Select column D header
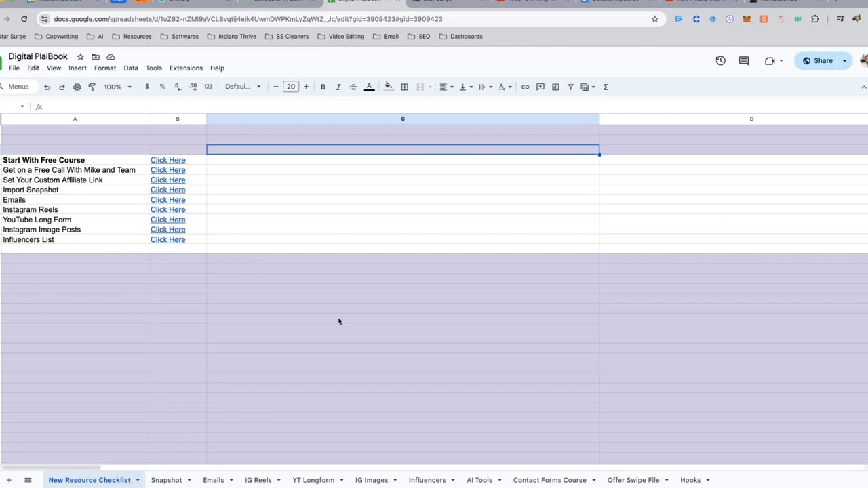This screenshot has height=488, width=868. (x=751, y=119)
